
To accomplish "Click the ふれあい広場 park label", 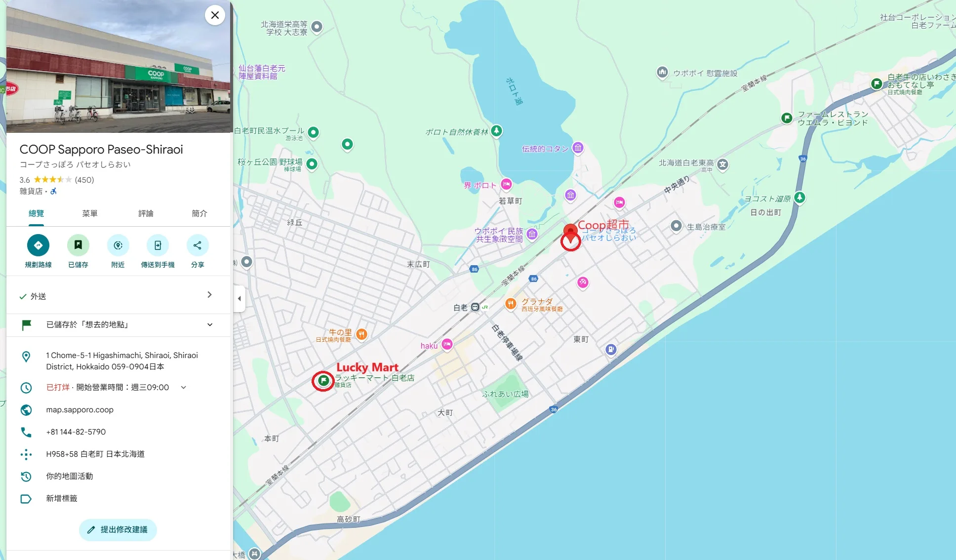I will click(506, 394).
